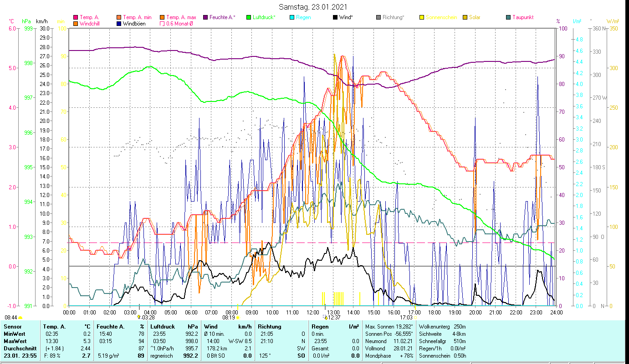
Task: Select the Temp. A. min legend label
Action: (x=138, y=17)
